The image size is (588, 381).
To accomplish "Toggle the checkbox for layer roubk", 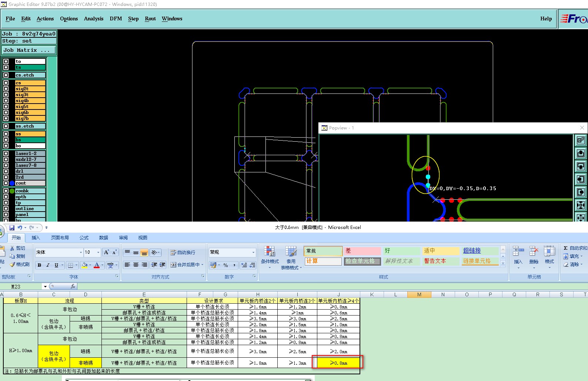I will click(6, 191).
